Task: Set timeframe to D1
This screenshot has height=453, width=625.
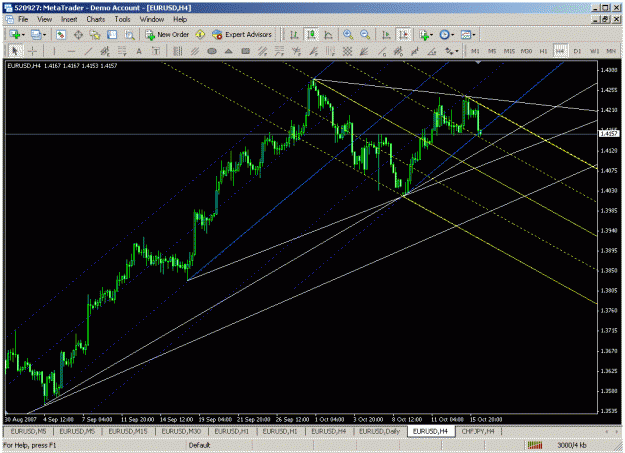Action: pos(577,51)
